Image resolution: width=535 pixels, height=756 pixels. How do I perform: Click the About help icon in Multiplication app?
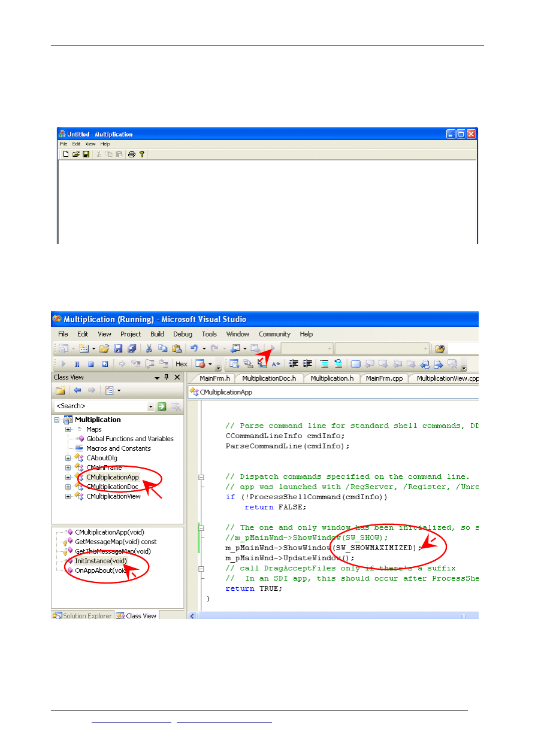tap(142, 154)
